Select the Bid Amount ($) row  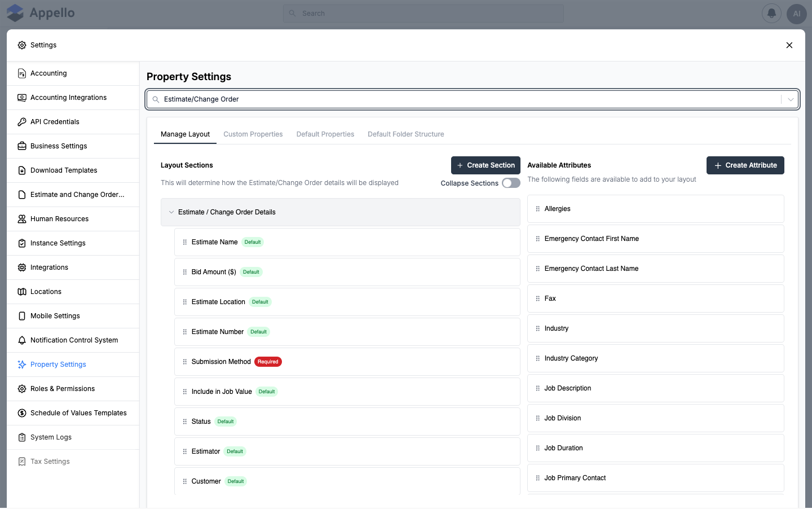click(x=347, y=272)
